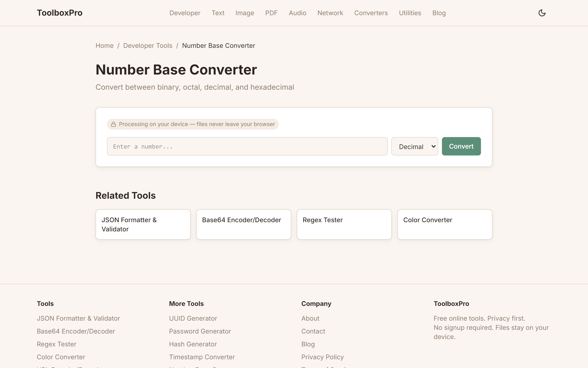Click the 'Related Tools' heading

(125, 195)
